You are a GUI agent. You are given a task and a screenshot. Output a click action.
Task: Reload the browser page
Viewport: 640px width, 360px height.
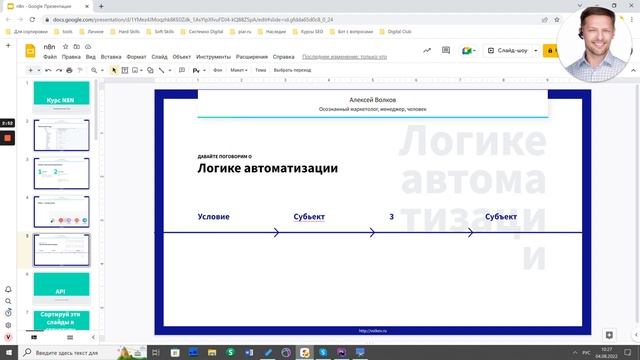(32, 19)
